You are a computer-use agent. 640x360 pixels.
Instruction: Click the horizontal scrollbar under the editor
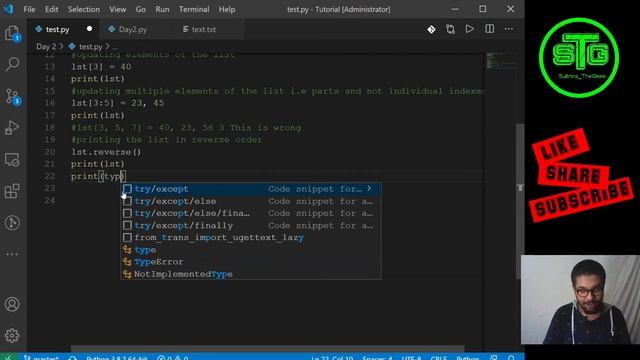pyautogui.click(x=267, y=349)
